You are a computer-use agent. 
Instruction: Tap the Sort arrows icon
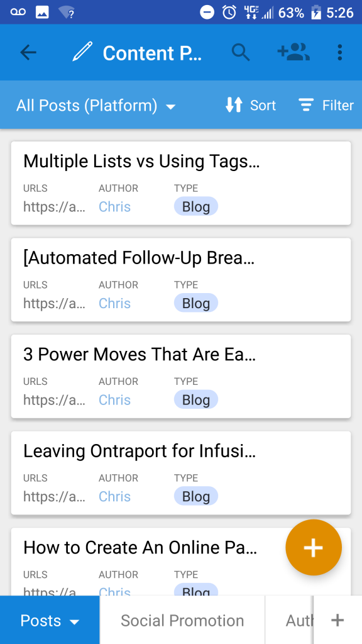pyautogui.click(x=234, y=105)
